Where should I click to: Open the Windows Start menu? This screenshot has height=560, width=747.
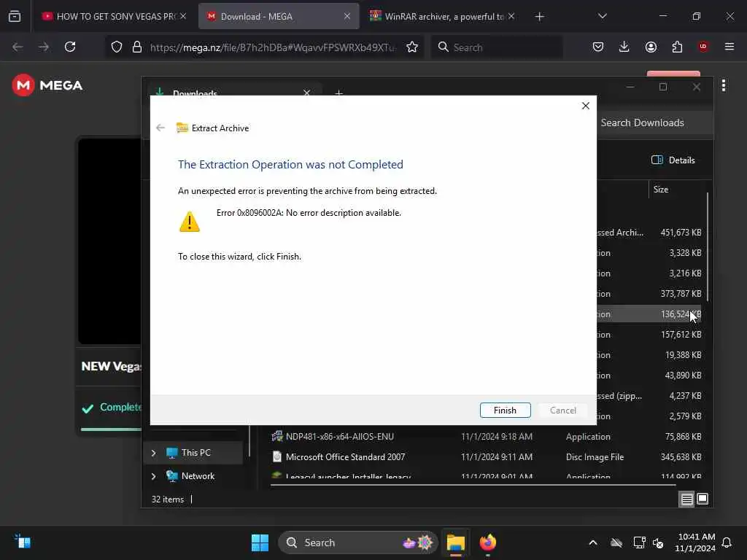260,542
